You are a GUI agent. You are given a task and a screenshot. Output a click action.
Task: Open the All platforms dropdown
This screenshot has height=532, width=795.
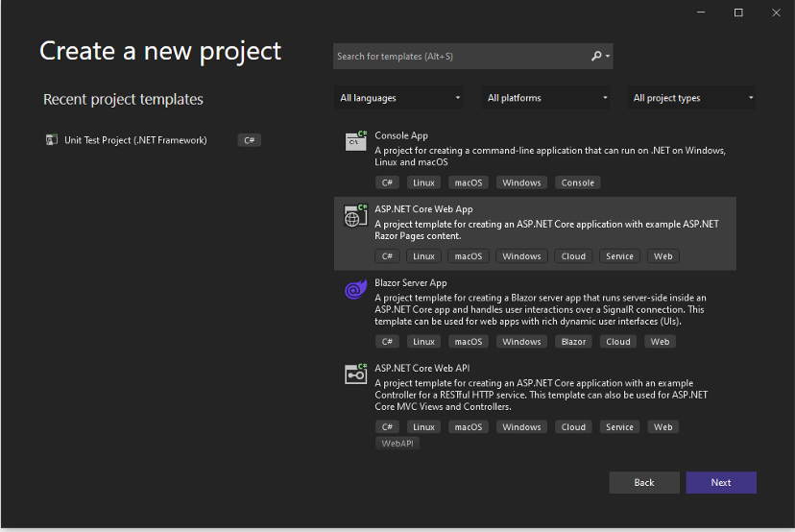pyautogui.click(x=545, y=98)
